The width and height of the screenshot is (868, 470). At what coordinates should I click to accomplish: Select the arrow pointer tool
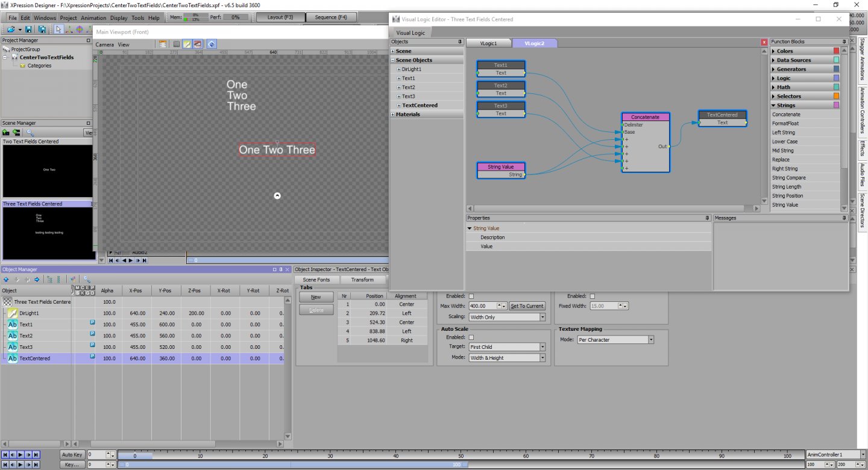[58, 29]
